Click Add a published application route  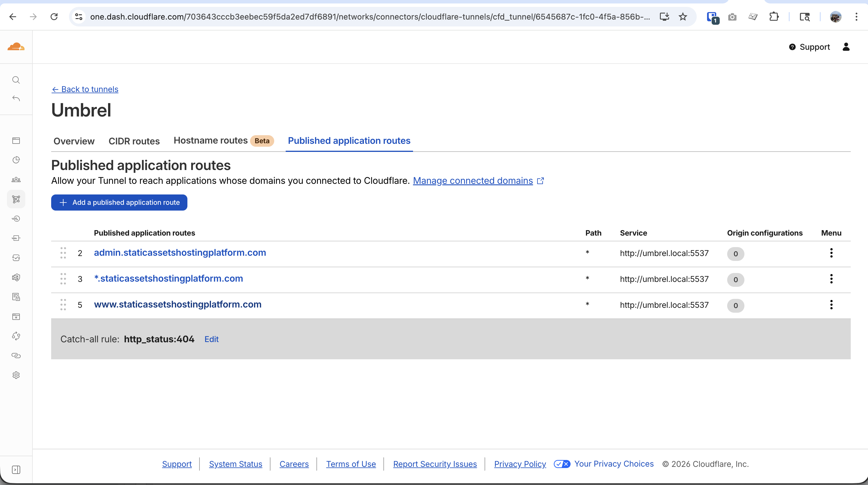(x=119, y=202)
